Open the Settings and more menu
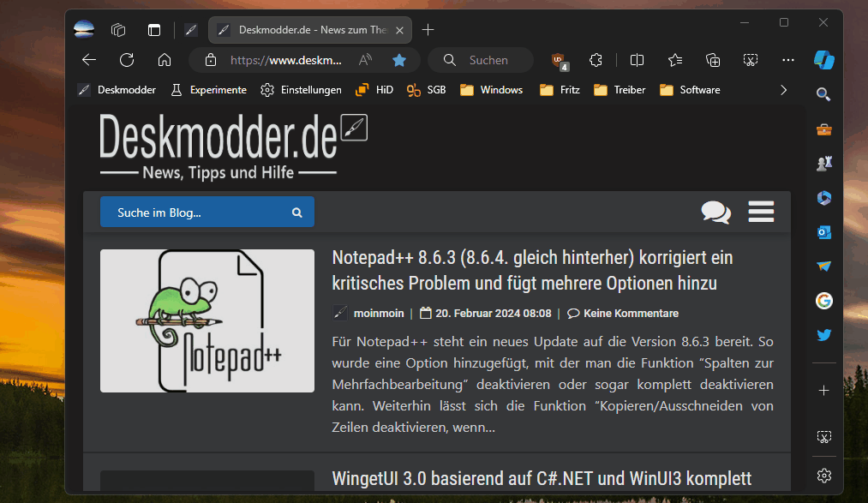The width and height of the screenshot is (868, 503). click(787, 60)
